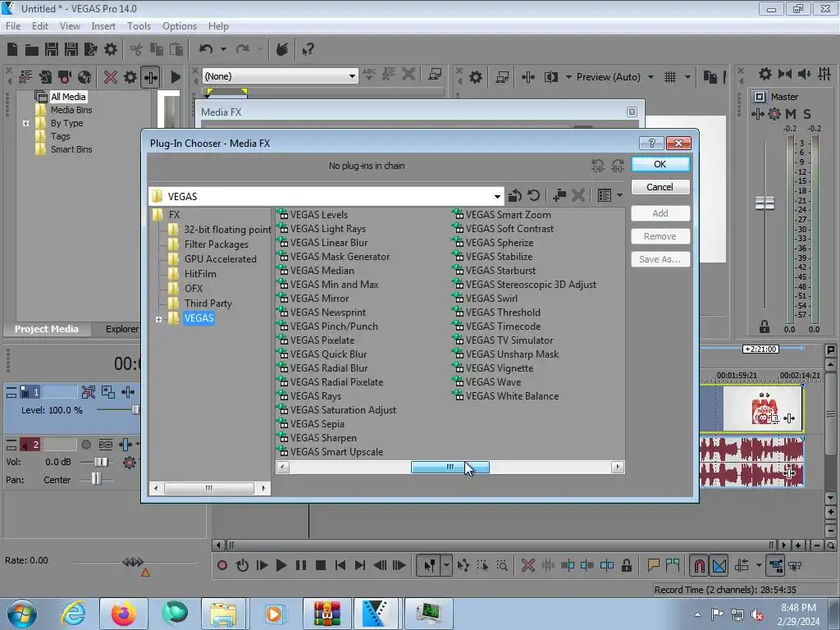
Task: Go up one folder level in Plug-In Chooser
Action: pos(515,195)
